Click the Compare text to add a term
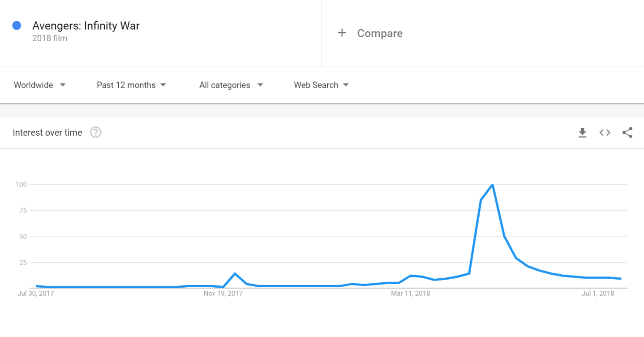Viewport: 644px width, 337px height. [x=380, y=33]
